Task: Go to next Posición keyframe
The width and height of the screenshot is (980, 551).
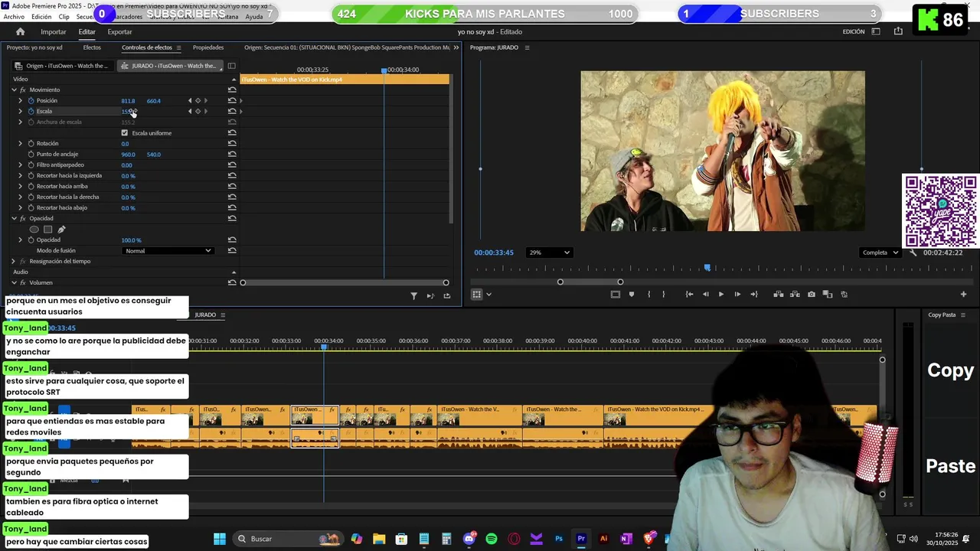Action: (205, 100)
